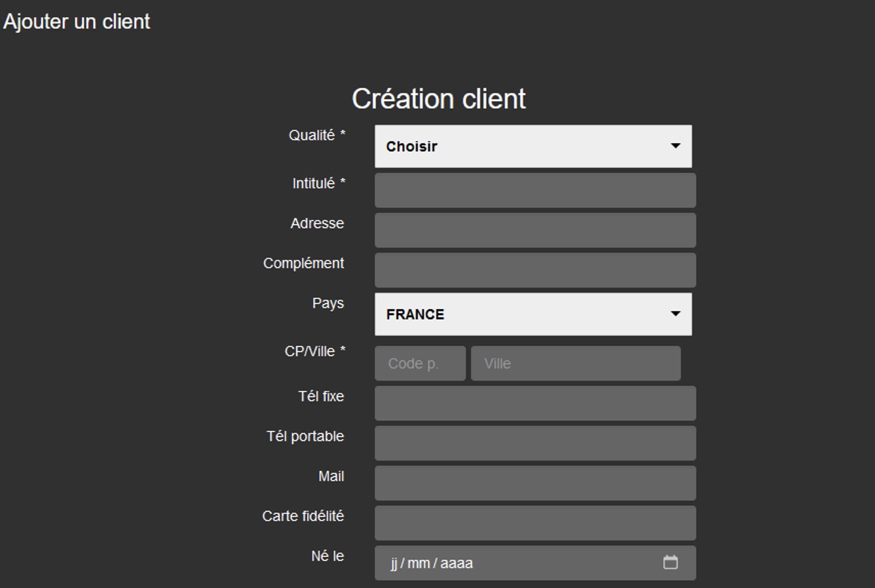Select the jj day segment of birth date
Screen dimensions: 875x588
coord(394,564)
